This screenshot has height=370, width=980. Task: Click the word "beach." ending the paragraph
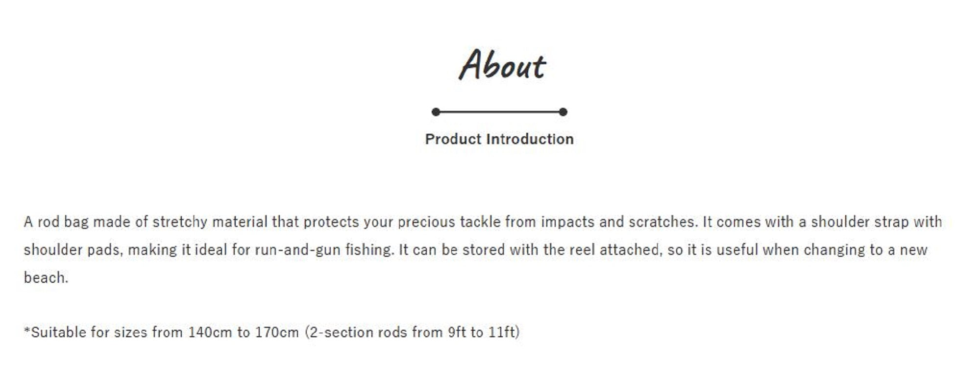point(46,278)
